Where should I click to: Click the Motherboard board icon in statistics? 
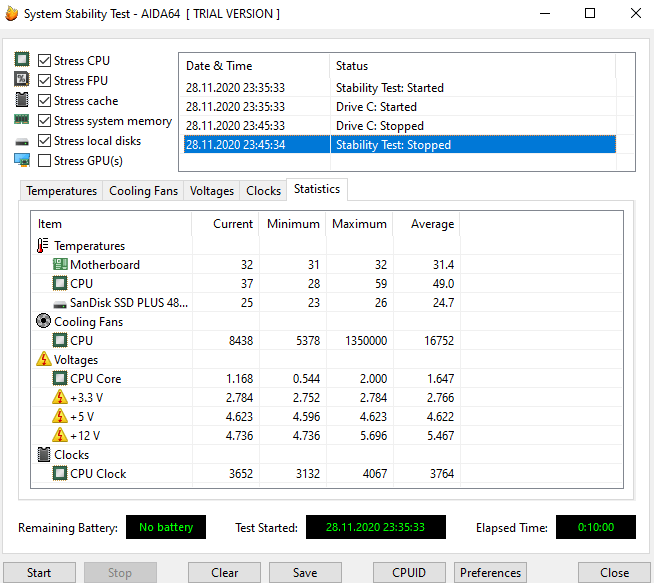[60, 264]
